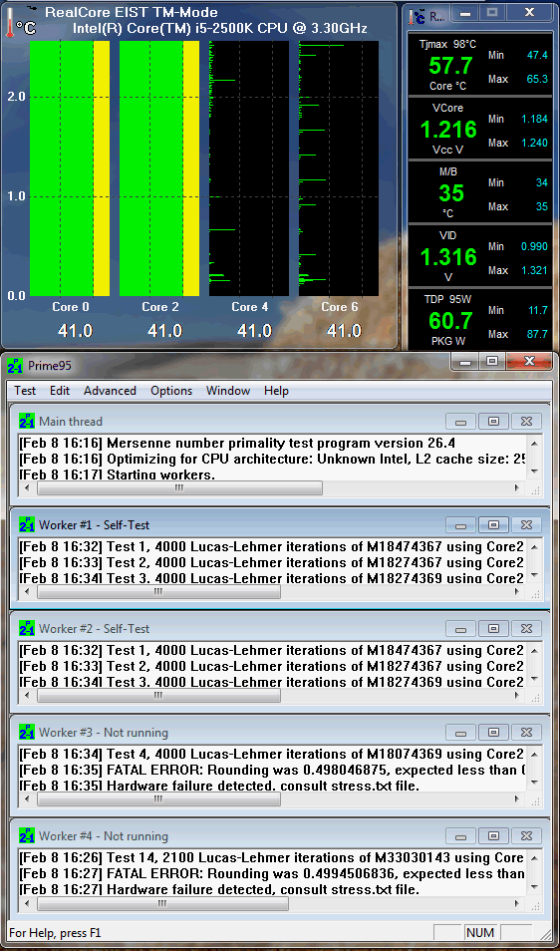Click the 35 M/B temperature reading
Viewport: 560px width, 951px height.
point(451,193)
